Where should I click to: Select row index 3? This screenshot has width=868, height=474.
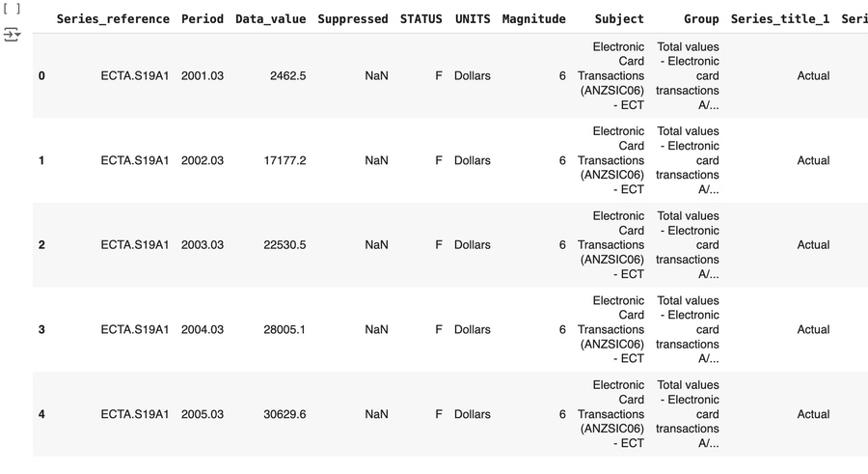tap(41, 330)
